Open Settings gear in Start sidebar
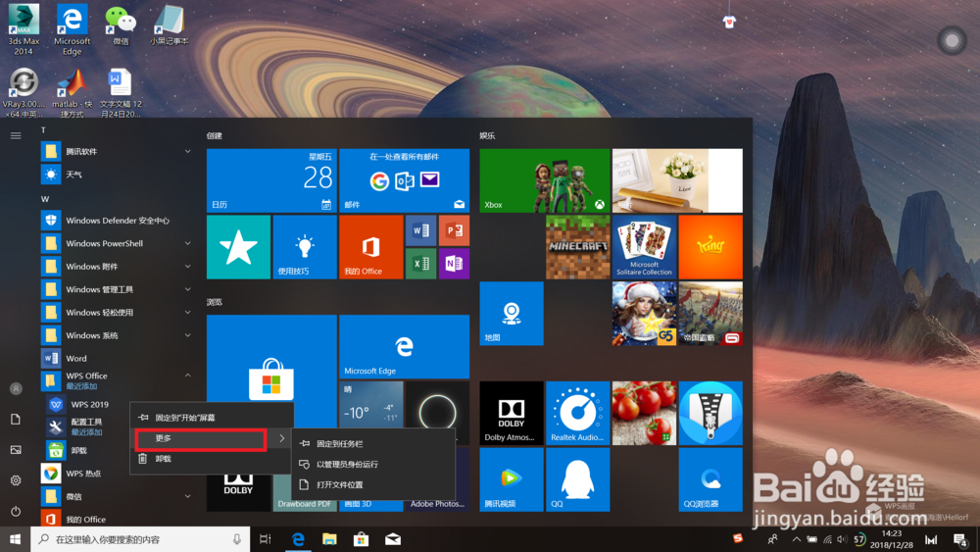Screen dimensions: 980x552 (16, 480)
